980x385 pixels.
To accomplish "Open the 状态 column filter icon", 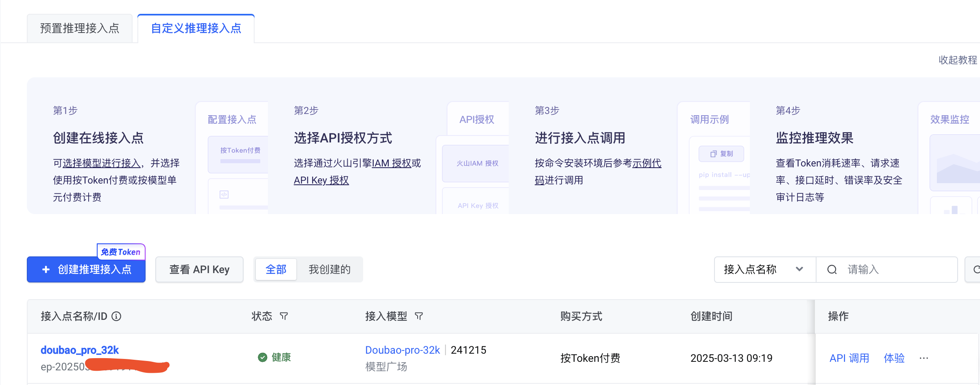I will tap(284, 316).
